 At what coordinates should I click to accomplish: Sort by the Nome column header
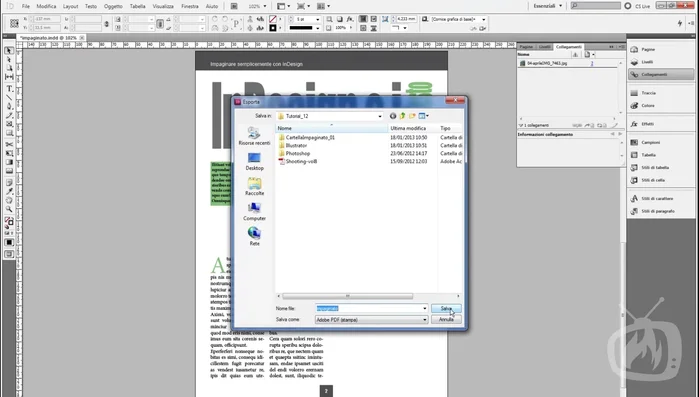[x=331, y=128]
